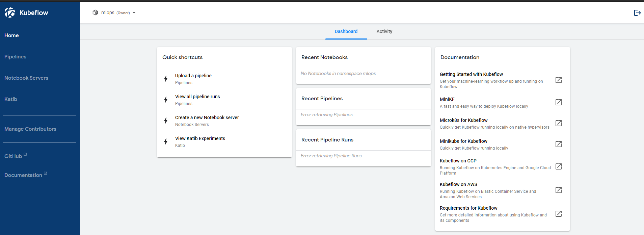The image size is (644, 235).
Task: Open Notebook Servers in the sidebar
Action: click(26, 78)
